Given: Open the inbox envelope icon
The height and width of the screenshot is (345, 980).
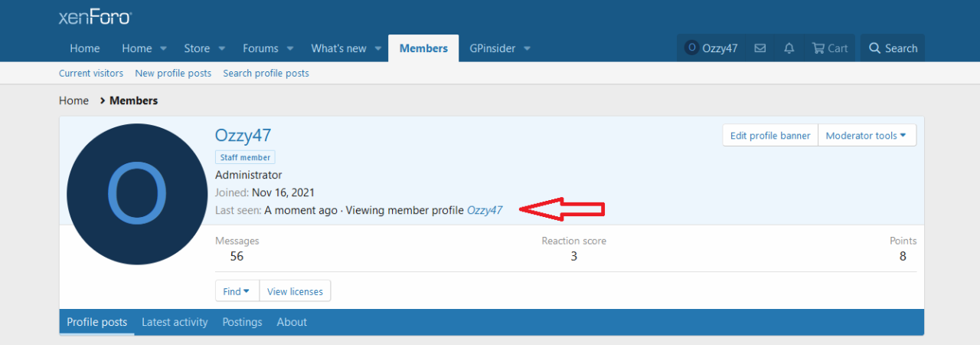Looking at the screenshot, I should [759, 48].
